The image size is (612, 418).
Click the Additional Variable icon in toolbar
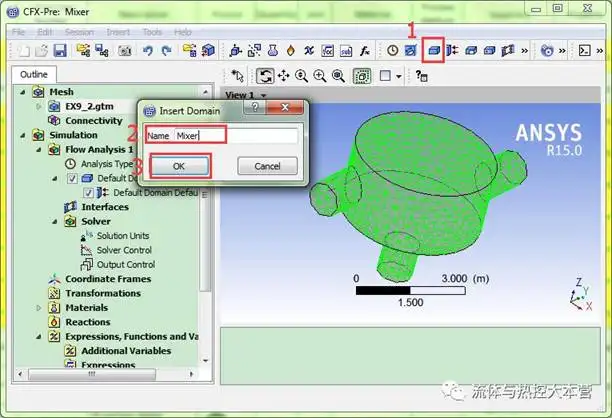pos(309,51)
